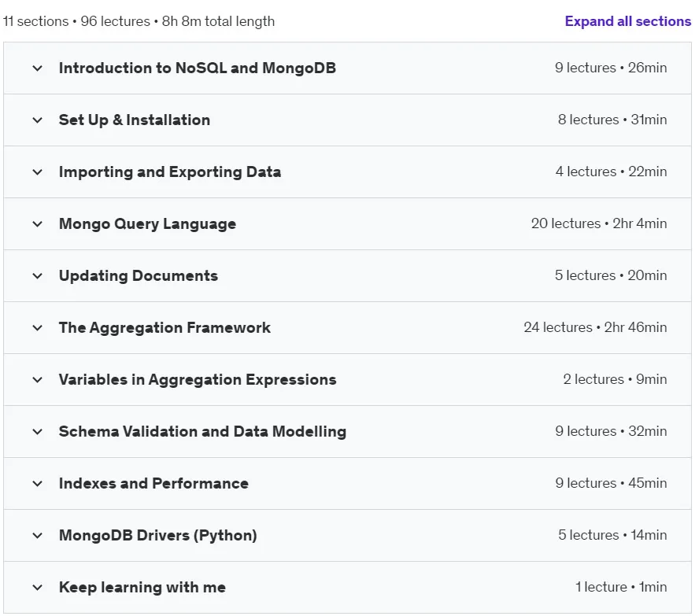Click the '24 lectures • 2hr 46min' text
695x616 pixels.
(595, 327)
